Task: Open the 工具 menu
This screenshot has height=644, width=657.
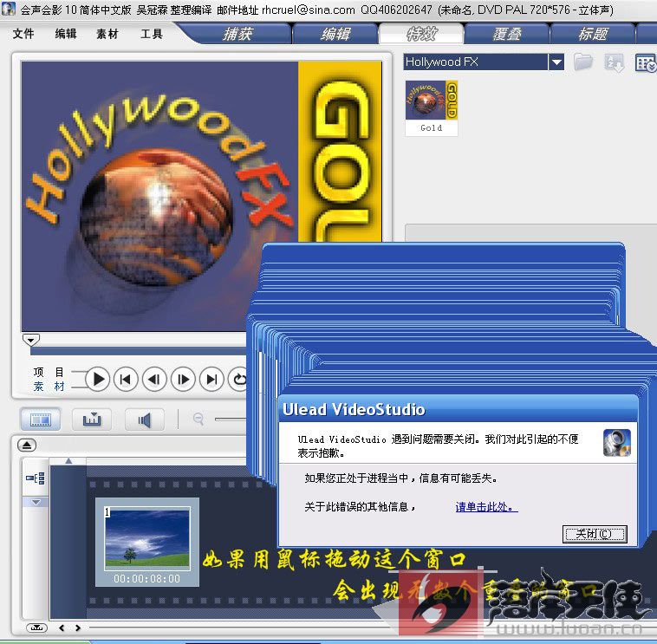Action: coord(152,34)
